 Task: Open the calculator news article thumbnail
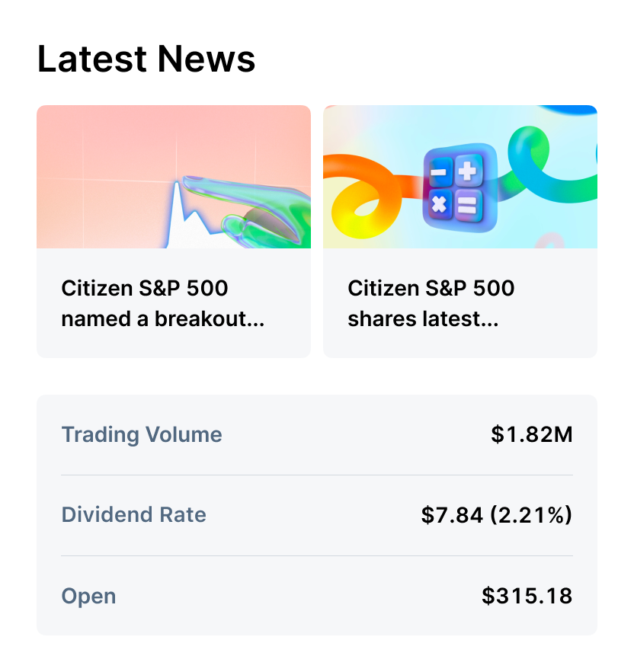pyautogui.click(x=459, y=176)
